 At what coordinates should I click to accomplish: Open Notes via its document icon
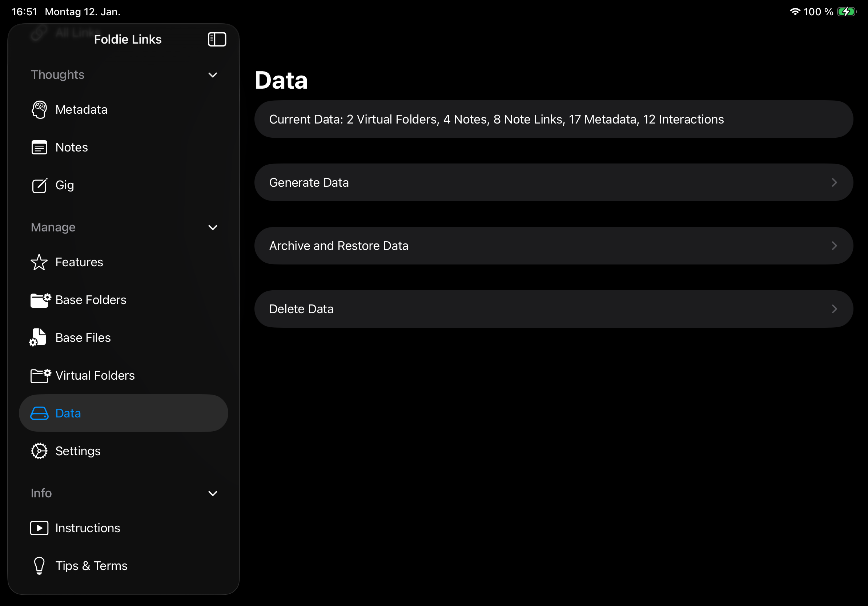tap(39, 148)
